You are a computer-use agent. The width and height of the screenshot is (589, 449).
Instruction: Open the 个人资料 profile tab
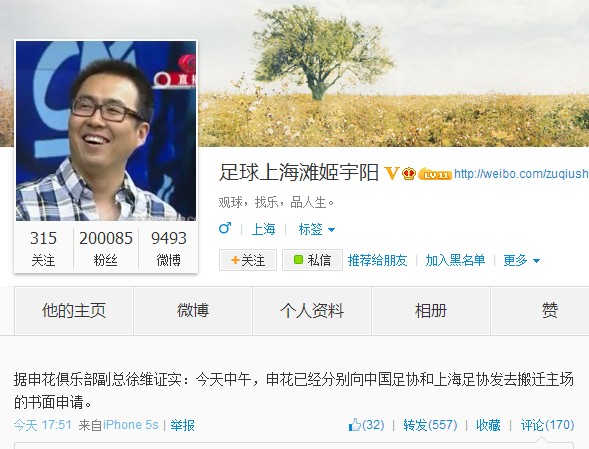coord(312,311)
